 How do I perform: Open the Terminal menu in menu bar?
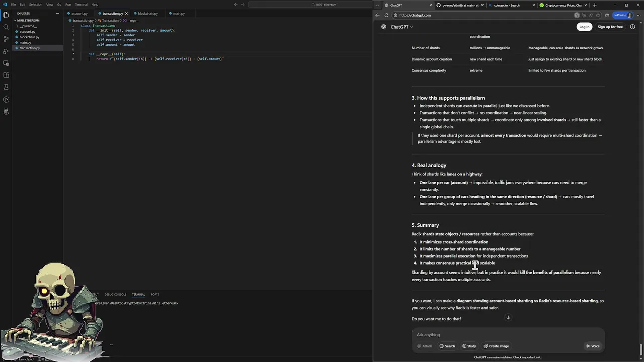coord(81,5)
